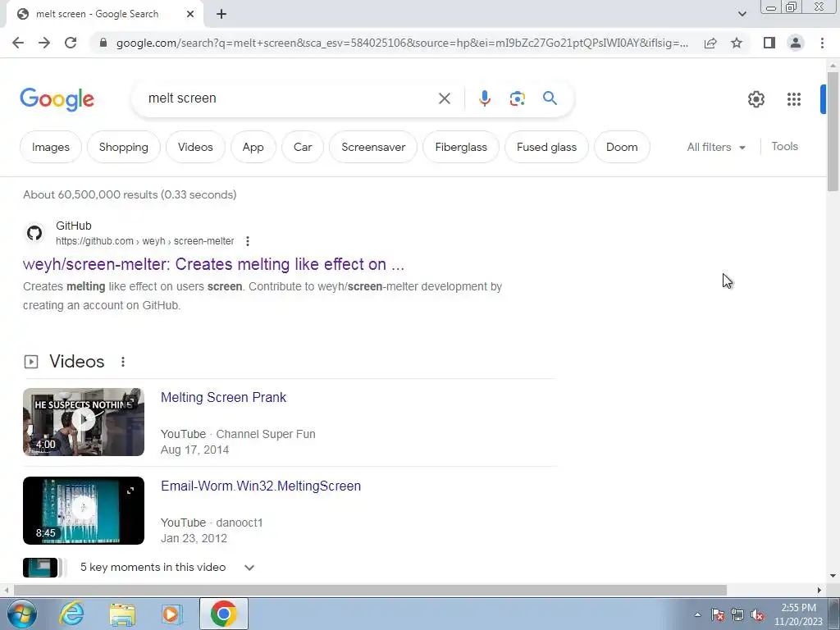Select the Car filter chip
Viewport: 840px width, 630px height.
pos(303,148)
